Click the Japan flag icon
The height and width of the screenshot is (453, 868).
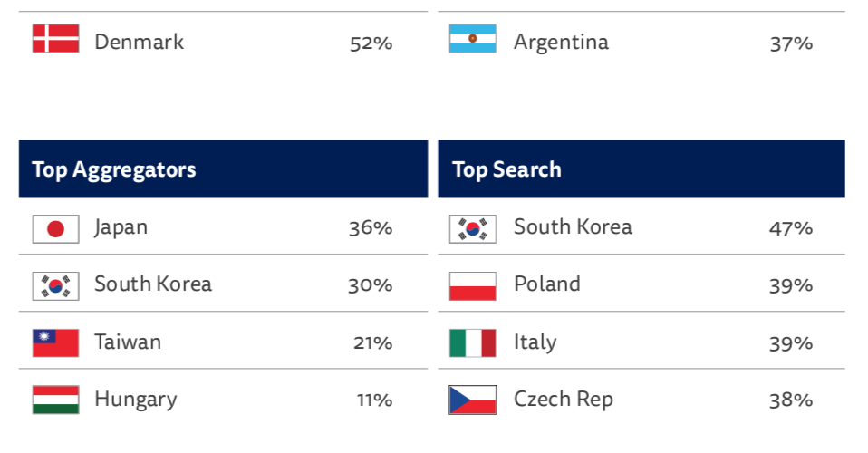click(x=55, y=228)
